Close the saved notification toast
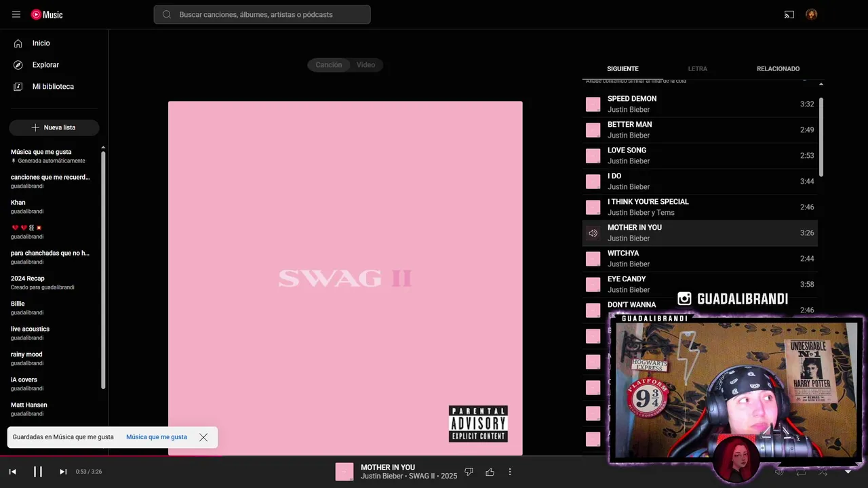Image resolution: width=868 pixels, height=488 pixels. point(203,437)
